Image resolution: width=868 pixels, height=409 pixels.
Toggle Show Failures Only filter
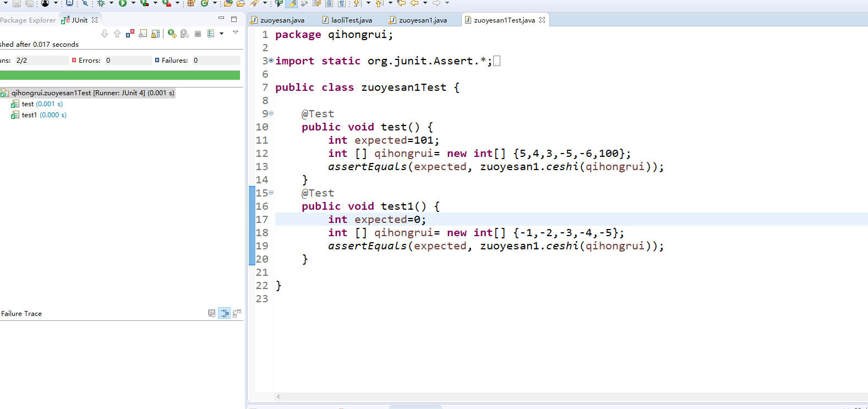130,34
